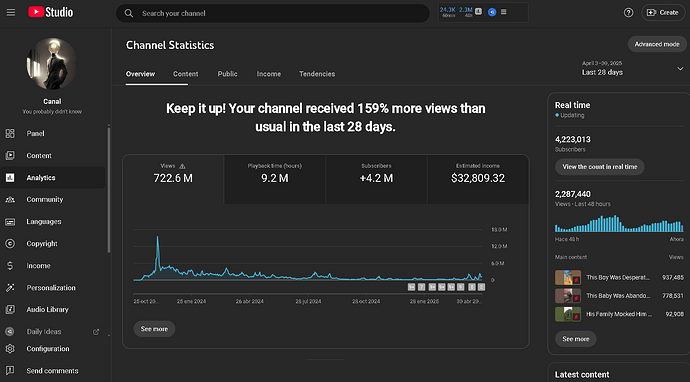Switch to the Overview tab

pos(140,74)
